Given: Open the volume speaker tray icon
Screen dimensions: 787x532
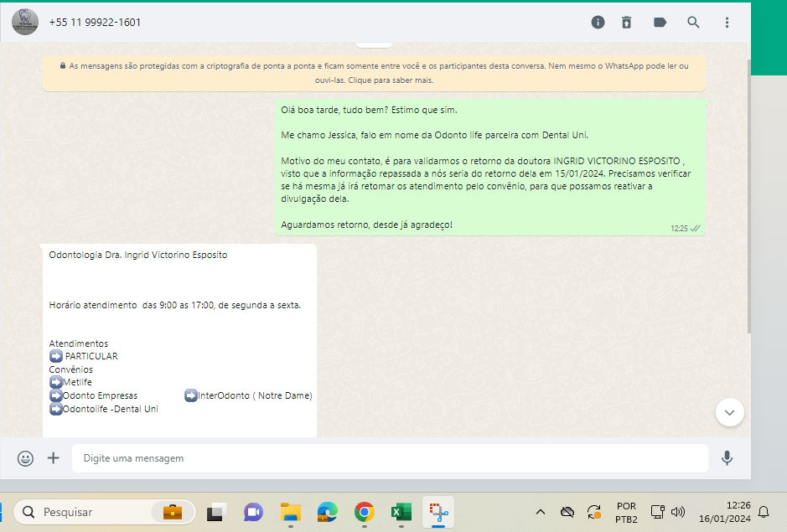Looking at the screenshot, I should pos(678,512).
